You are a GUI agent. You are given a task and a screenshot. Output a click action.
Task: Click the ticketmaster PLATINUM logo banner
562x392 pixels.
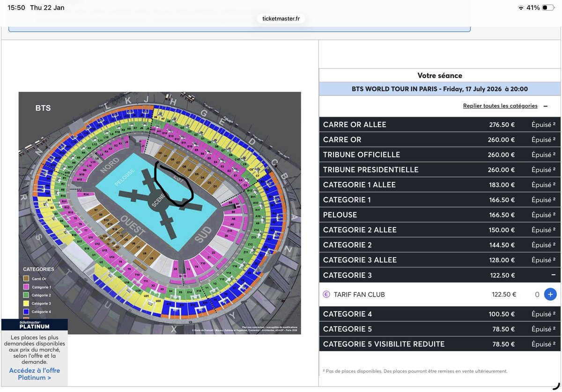(x=34, y=325)
